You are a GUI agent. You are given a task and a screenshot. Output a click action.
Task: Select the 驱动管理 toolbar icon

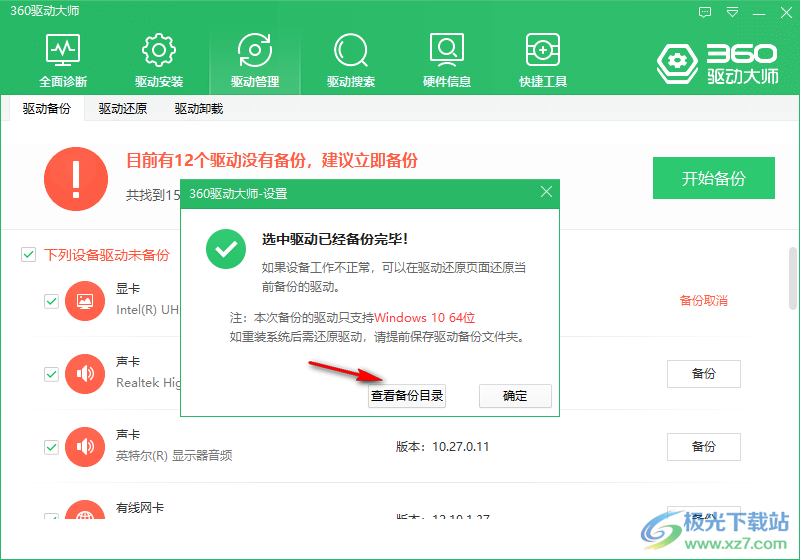pyautogui.click(x=255, y=60)
